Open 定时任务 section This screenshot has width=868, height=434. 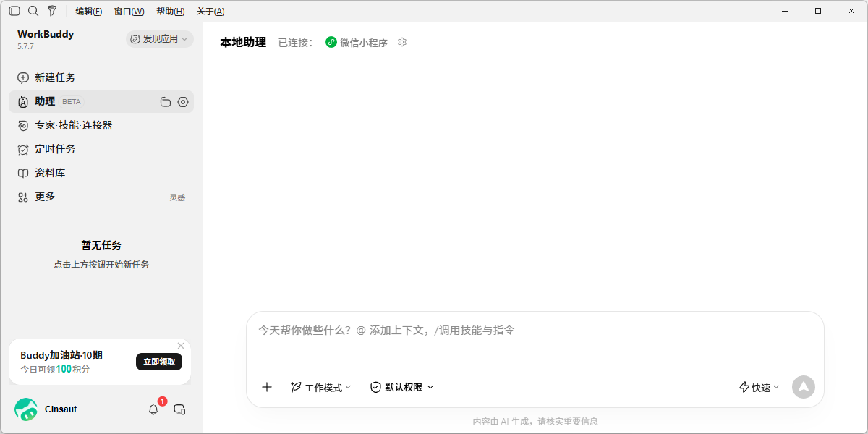pos(101,149)
